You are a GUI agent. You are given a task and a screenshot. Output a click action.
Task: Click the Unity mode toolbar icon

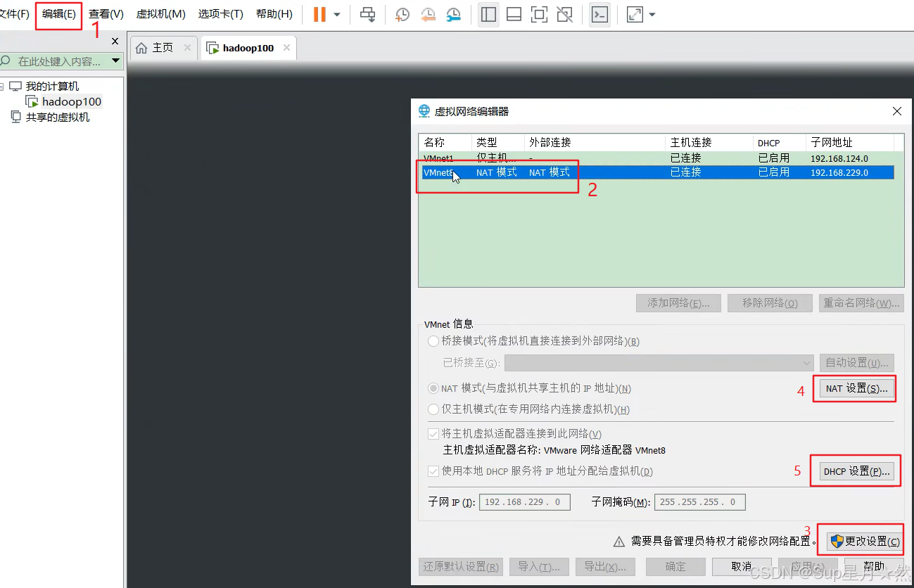564,14
